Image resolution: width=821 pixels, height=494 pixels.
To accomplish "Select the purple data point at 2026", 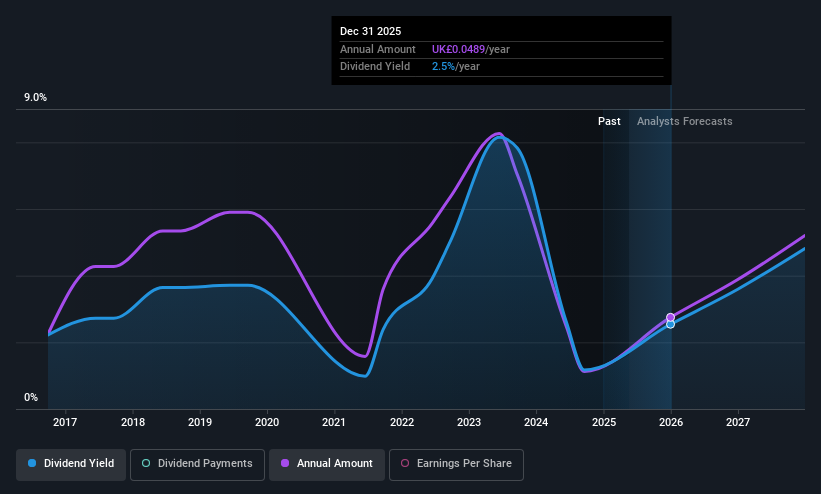I will tap(670, 317).
